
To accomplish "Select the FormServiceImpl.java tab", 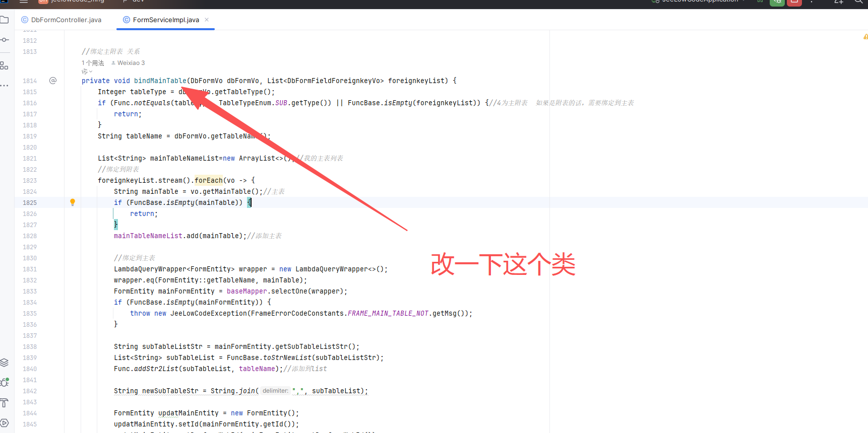I will (x=165, y=20).
